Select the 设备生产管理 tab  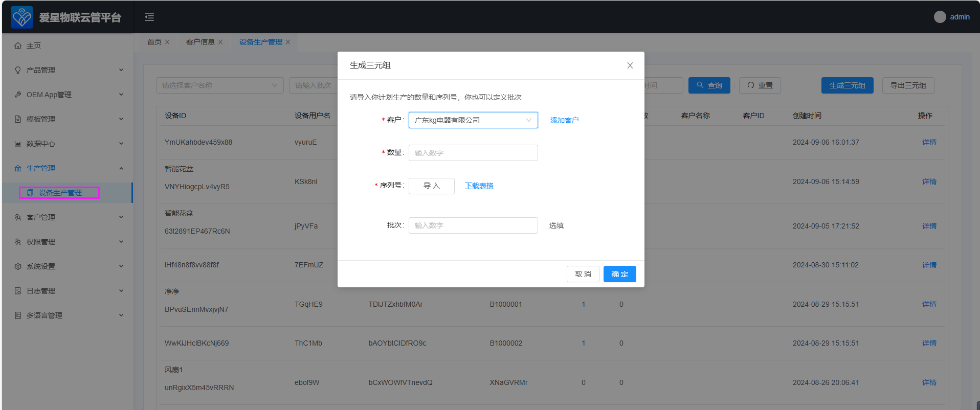[x=261, y=42]
